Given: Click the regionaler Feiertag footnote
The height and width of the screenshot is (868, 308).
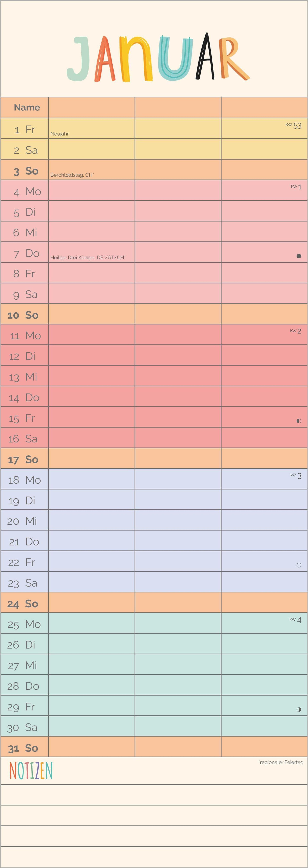Looking at the screenshot, I should 281,762.
